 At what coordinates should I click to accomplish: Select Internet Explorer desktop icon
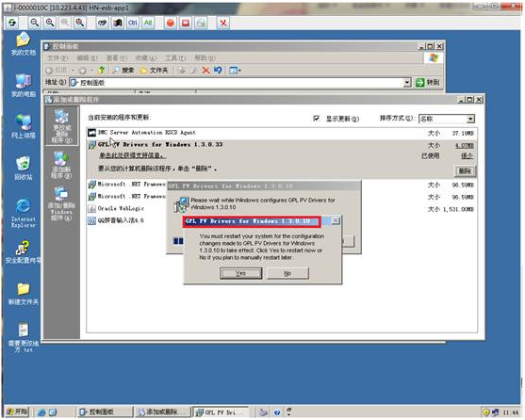click(x=24, y=213)
